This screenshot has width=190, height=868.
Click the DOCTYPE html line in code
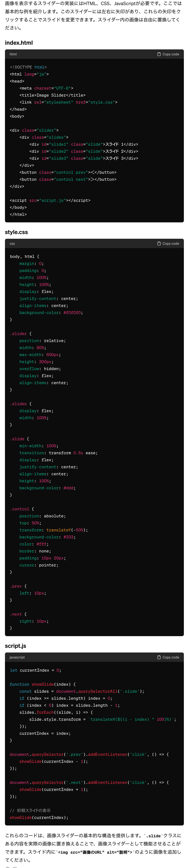pos(28,67)
